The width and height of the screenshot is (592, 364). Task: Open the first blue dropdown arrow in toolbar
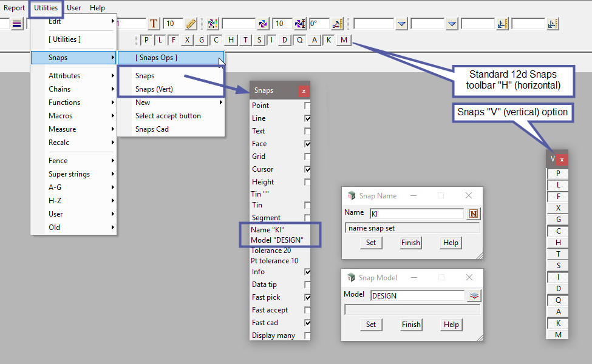pyautogui.click(x=401, y=24)
